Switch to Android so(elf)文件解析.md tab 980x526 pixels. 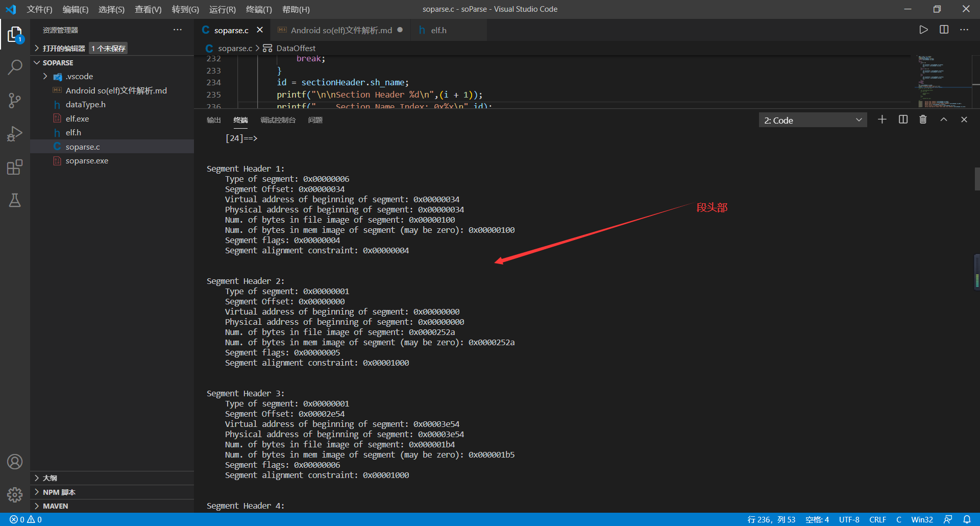340,30
